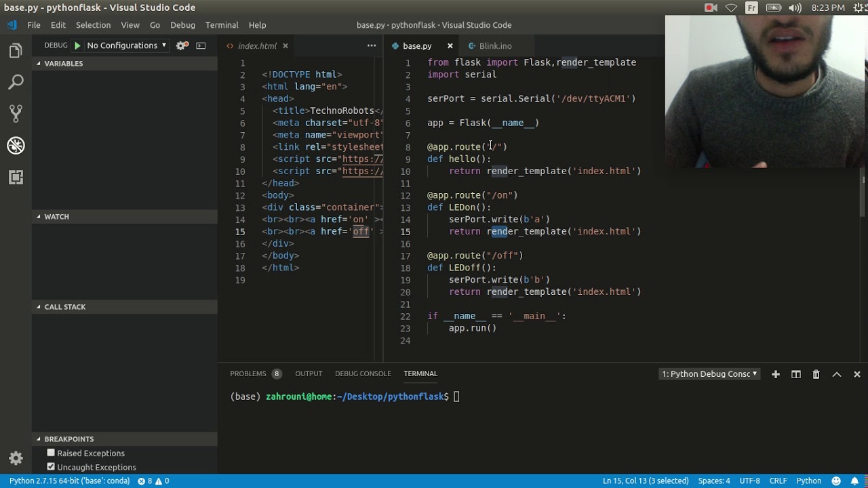Select Python interpreter in status bar
Viewport: 868px width, 488px height.
69,481
